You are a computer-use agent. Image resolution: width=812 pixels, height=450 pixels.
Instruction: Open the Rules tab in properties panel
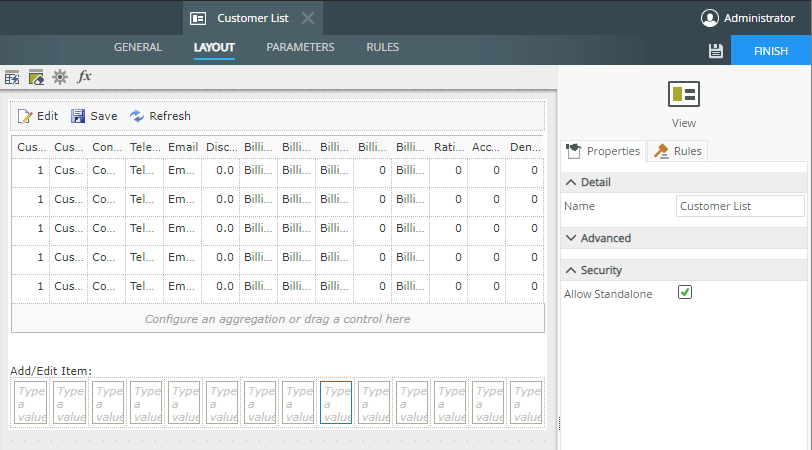pos(677,151)
